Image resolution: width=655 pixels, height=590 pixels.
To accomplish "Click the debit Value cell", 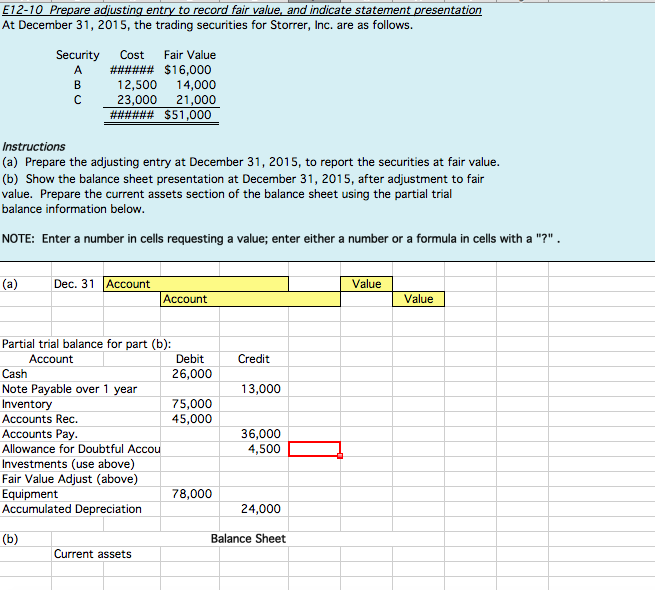I will 366,284.
